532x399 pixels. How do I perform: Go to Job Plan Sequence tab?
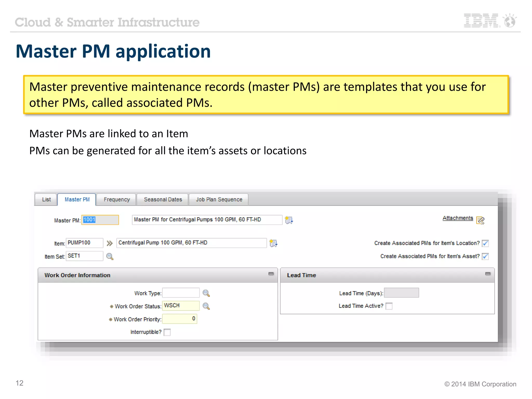coord(219,199)
